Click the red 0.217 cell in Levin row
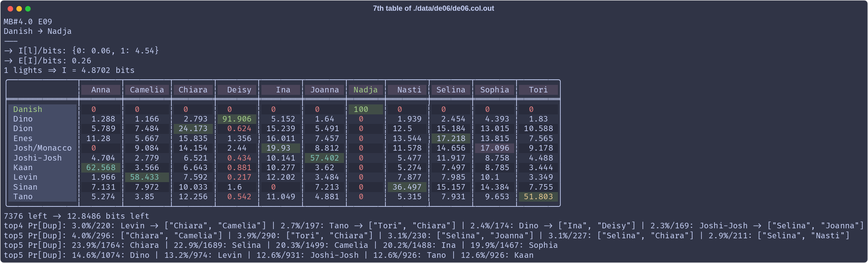Image resolution: width=868 pixels, height=263 pixels. click(239, 177)
